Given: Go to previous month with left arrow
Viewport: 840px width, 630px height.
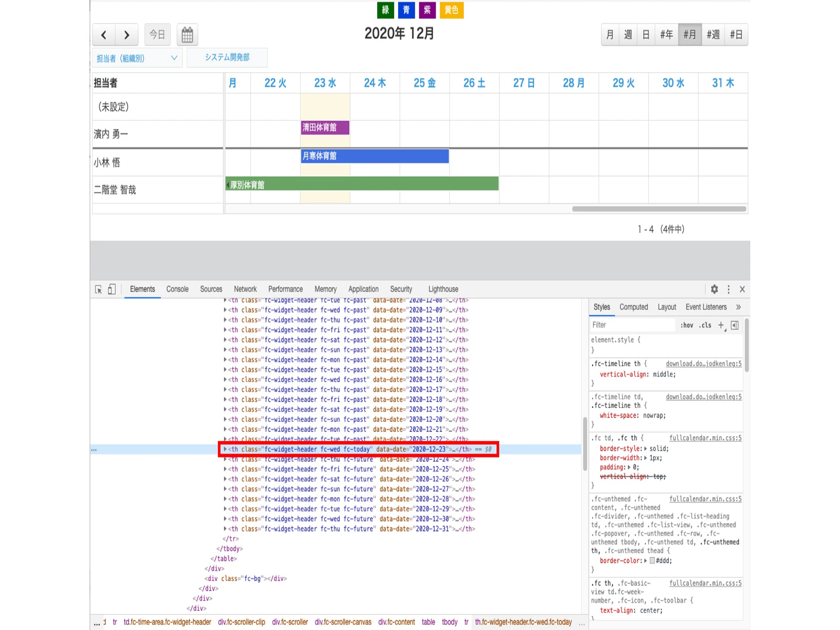Looking at the screenshot, I should click(104, 35).
